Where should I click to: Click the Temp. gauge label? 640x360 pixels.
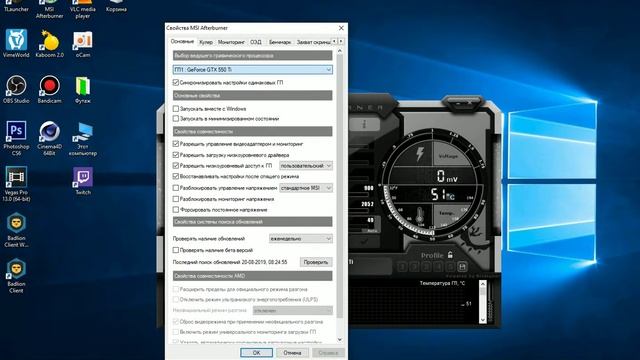[x=446, y=213]
